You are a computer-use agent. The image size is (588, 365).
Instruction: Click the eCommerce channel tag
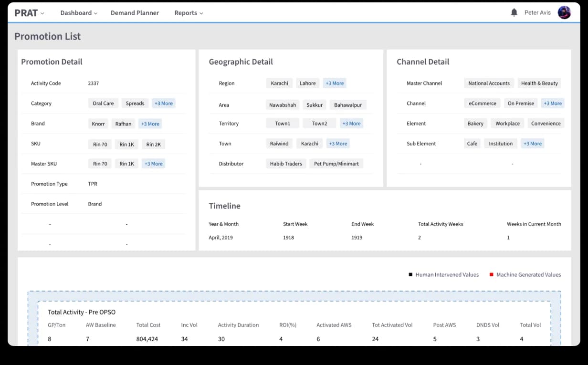tap(483, 103)
